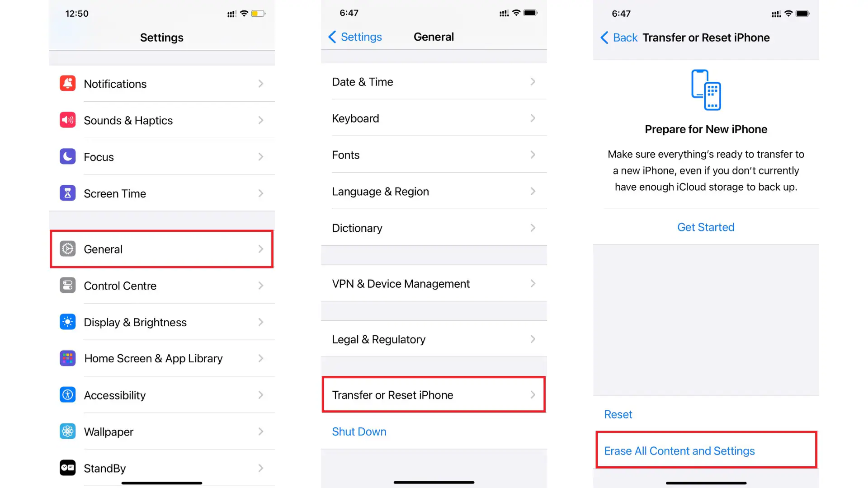Expand Date & Time chevron arrow
This screenshot has height=488, width=868.
tap(533, 82)
